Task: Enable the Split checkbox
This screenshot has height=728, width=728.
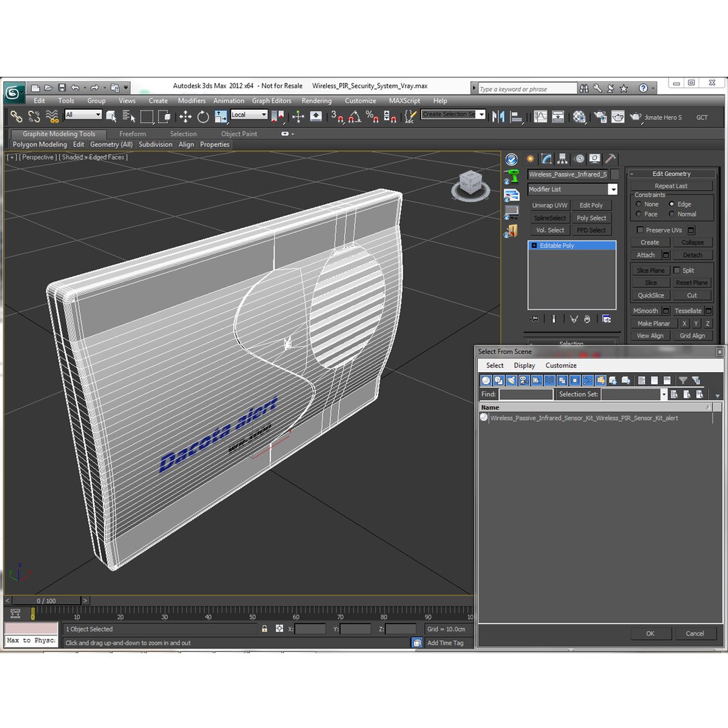Action: 677,270
